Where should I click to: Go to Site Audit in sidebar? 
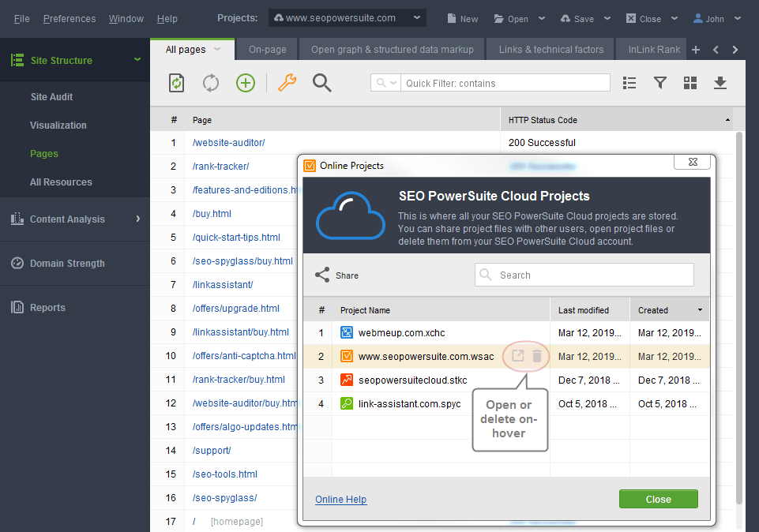pyautogui.click(x=52, y=97)
